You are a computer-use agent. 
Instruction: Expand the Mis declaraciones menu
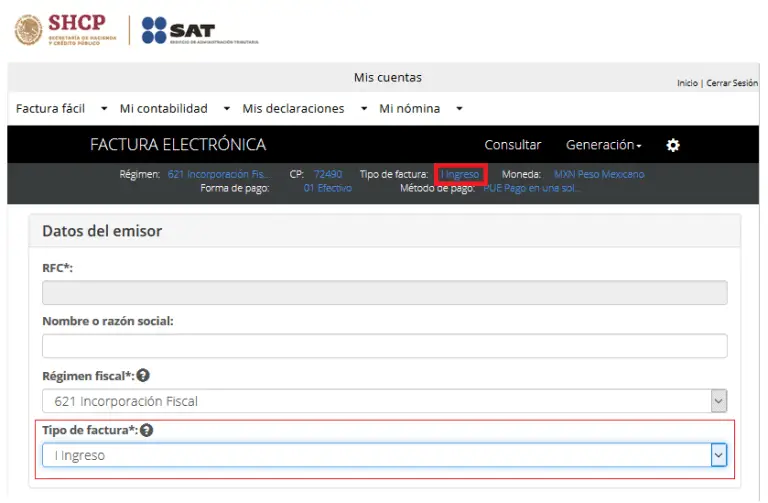304,108
